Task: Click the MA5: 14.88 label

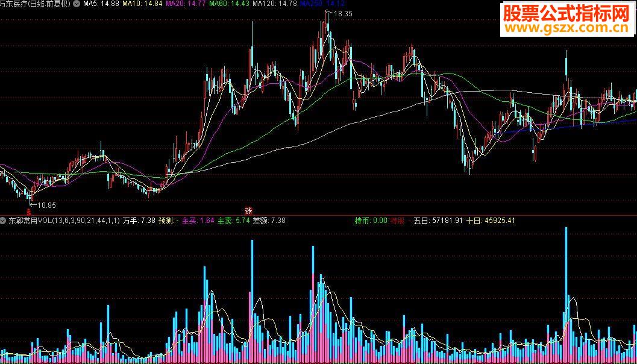Action: (x=101, y=4)
